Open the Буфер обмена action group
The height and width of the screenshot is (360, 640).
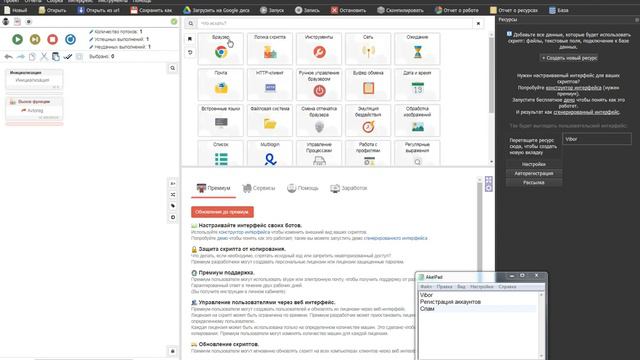[368, 84]
